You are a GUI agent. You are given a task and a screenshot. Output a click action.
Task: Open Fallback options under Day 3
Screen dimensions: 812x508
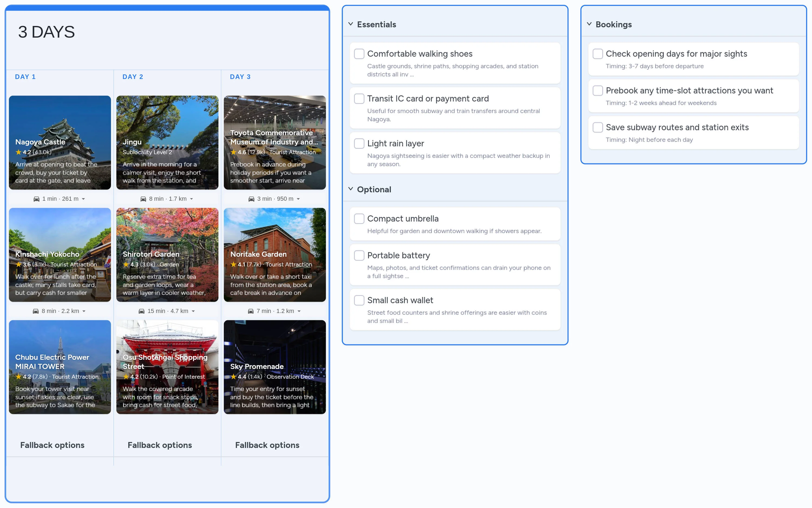pyautogui.click(x=267, y=445)
